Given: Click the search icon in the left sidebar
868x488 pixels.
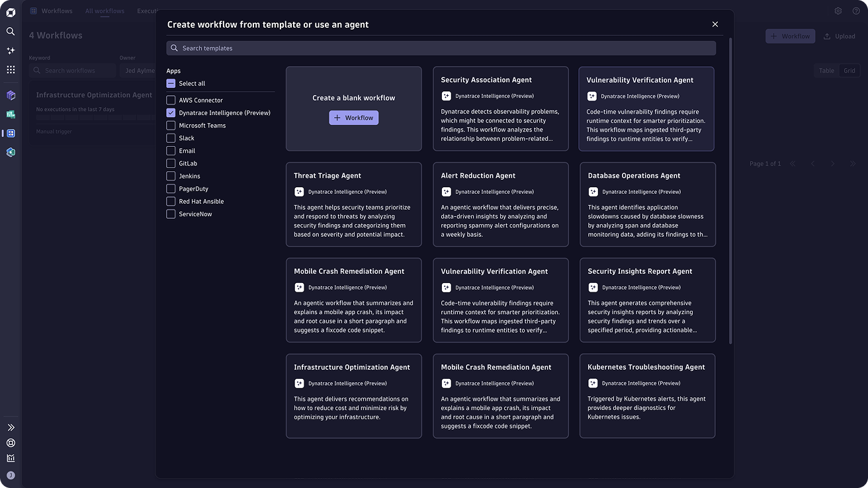Looking at the screenshot, I should (x=11, y=31).
